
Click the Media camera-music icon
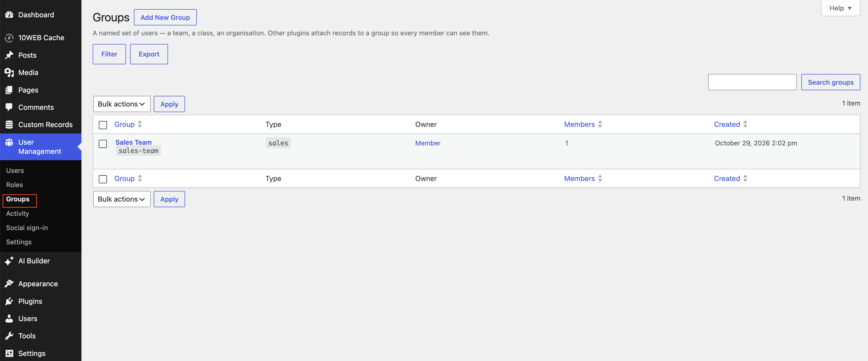point(9,72)
